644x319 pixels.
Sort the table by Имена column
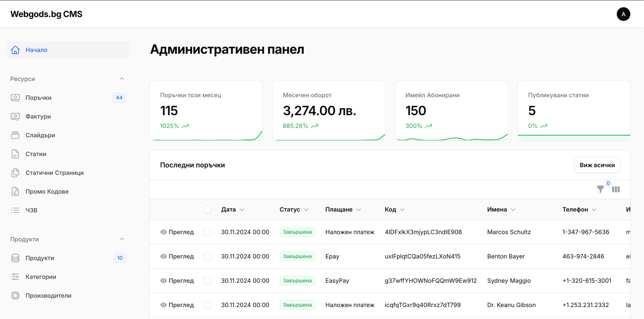[501, 209]
